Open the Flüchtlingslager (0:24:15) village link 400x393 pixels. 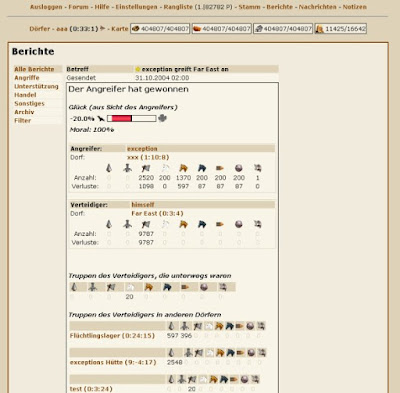click(112, 336)
